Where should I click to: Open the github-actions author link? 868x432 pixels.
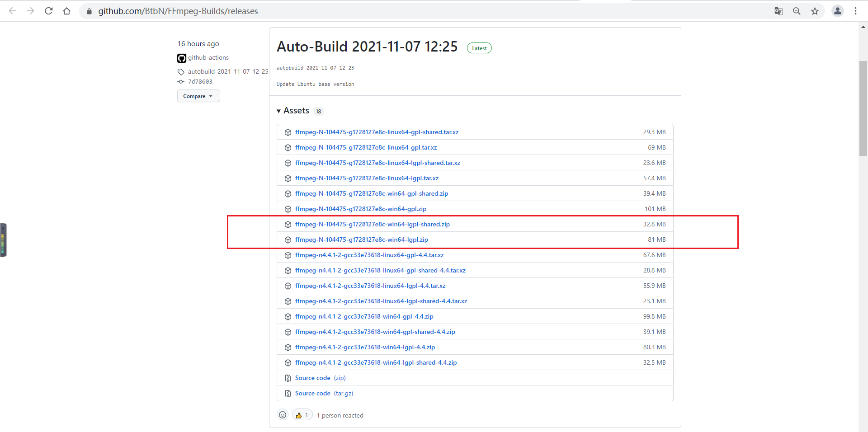[x=208, y=57]
